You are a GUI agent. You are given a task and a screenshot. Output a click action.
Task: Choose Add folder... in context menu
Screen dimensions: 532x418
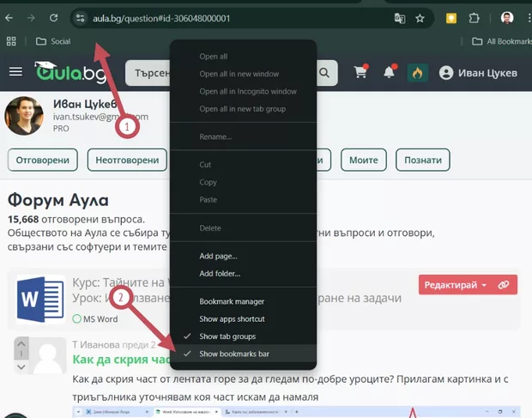pyautogui.click(x=243, y=274)
